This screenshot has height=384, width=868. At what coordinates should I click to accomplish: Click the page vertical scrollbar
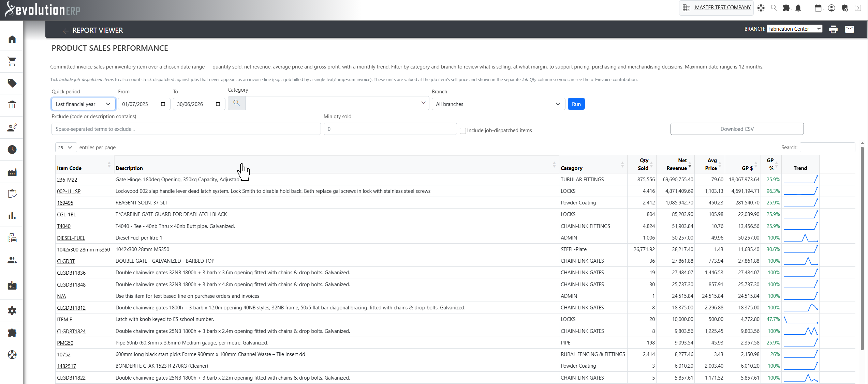pyautogui.click(x=862, y=248)
